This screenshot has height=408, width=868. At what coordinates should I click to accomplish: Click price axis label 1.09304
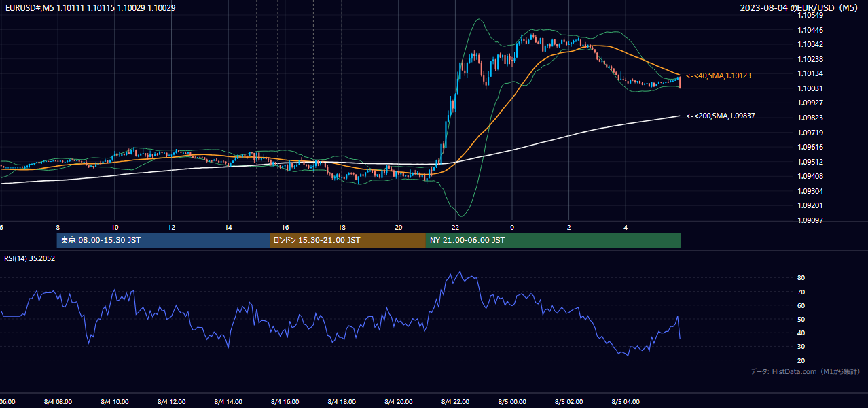[x=811, y=191]
